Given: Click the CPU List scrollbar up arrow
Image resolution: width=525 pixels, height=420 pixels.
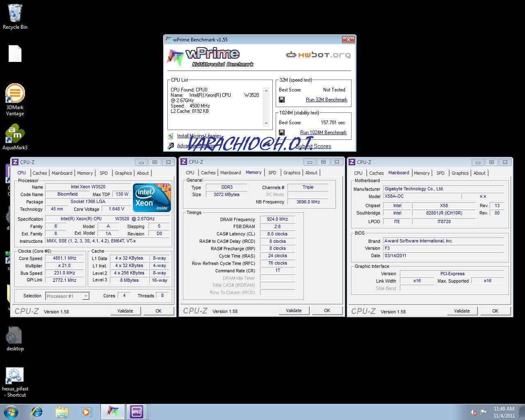Looking at the screenshot, I should pyautogui.click(x=266, y=91).
